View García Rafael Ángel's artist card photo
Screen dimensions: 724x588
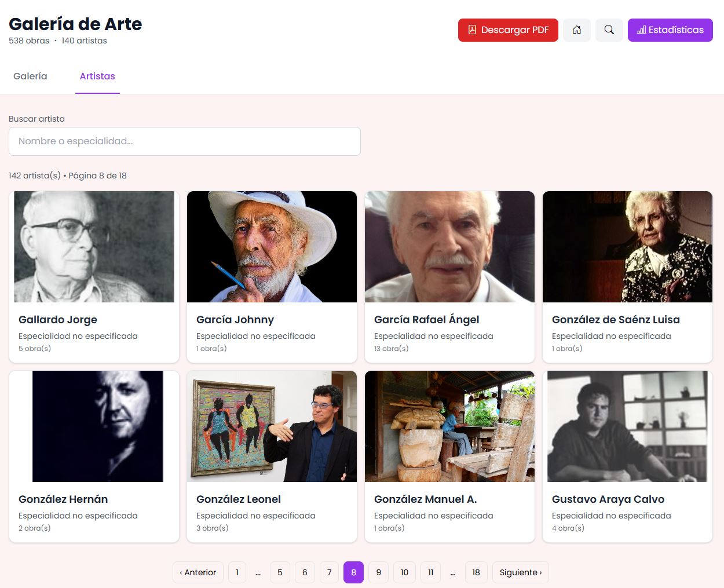click(449, 247)
